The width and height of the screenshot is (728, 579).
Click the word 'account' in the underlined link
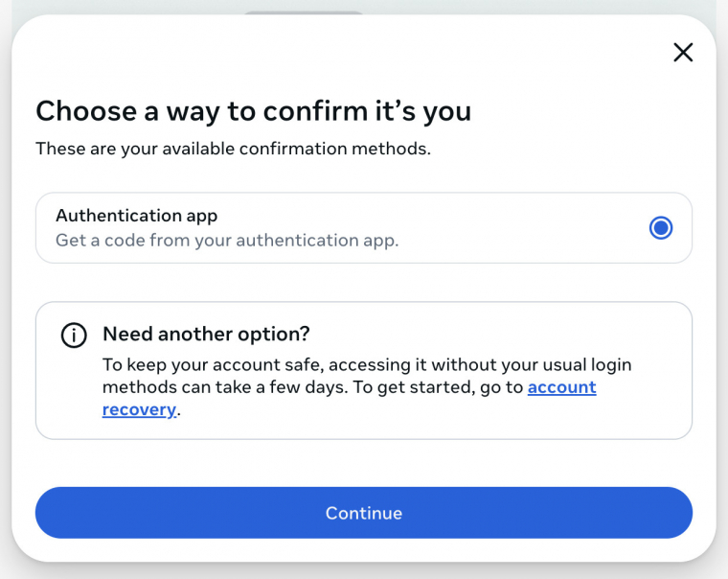(561, 387)
